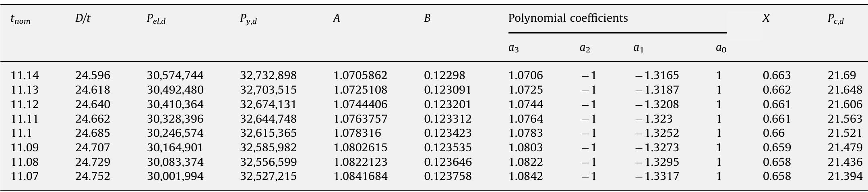The image size is (868, 192).
Task: Select the P_el,d value 30,001,994
Action: [175, 176]
